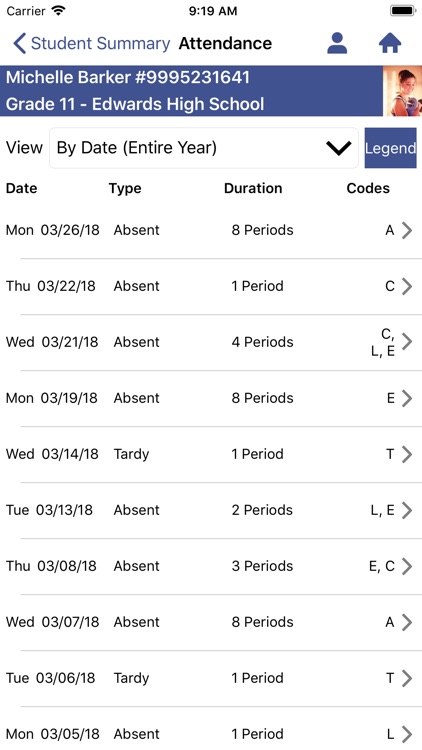Open chevron for Wed 03/14/18 tardy
Viewport: 422px width, 750px height.
click(407, 454)
